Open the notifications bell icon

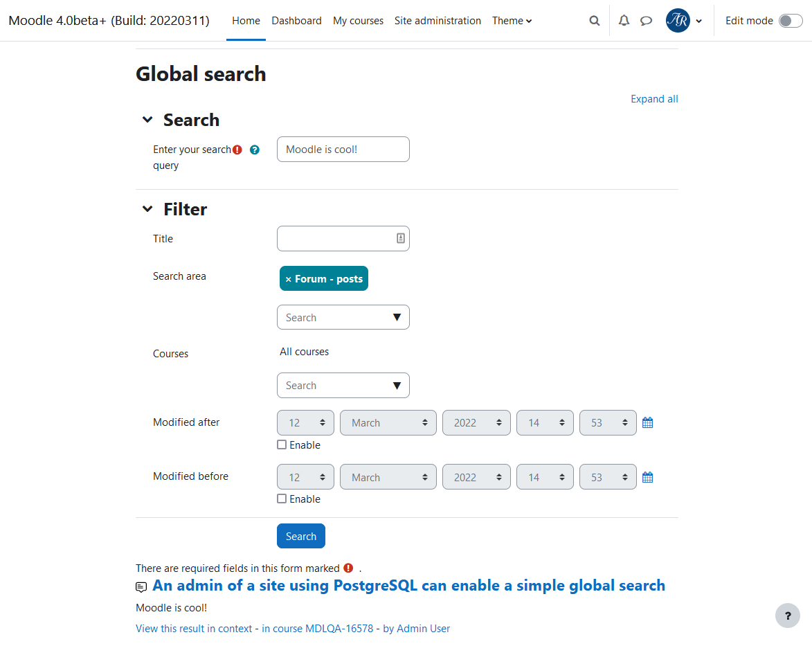click(x=624, y=21)
